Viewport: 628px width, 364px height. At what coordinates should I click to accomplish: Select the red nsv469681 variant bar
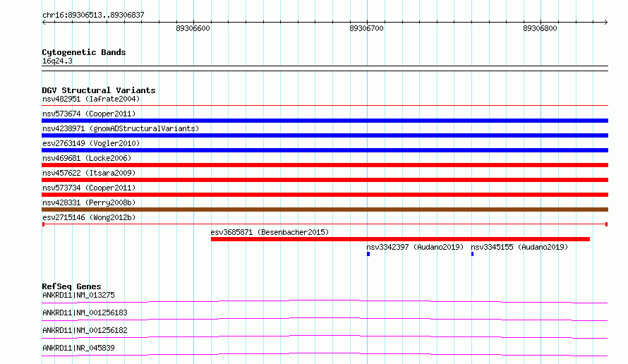(x=325, y=165)
